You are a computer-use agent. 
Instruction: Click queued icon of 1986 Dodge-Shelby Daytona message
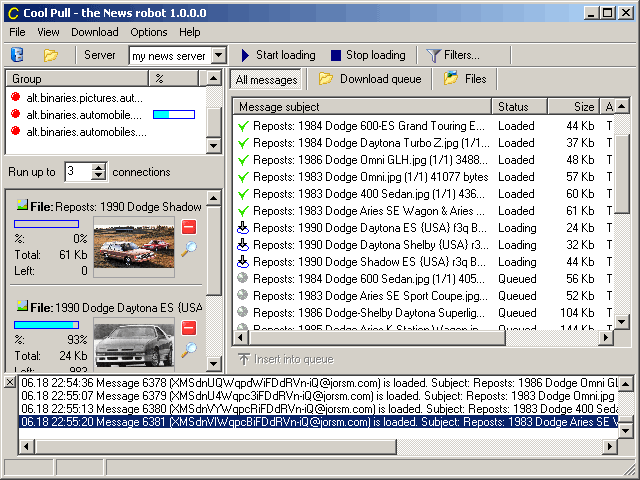[242, 312]
